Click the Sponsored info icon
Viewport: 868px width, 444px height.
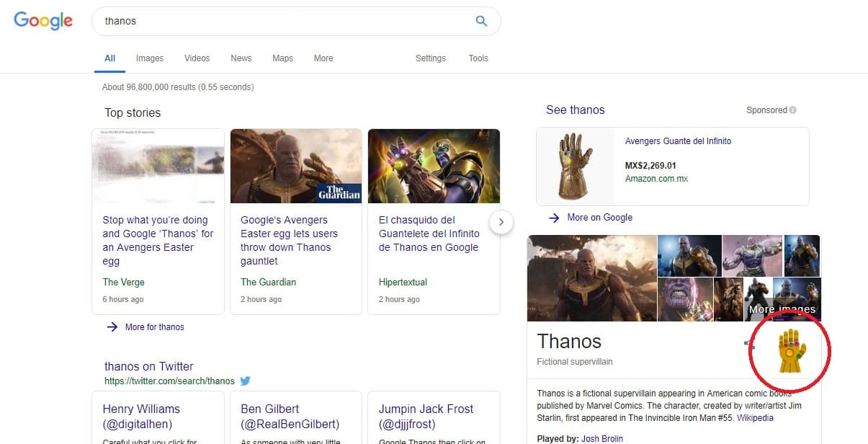[x=792, y=110]
